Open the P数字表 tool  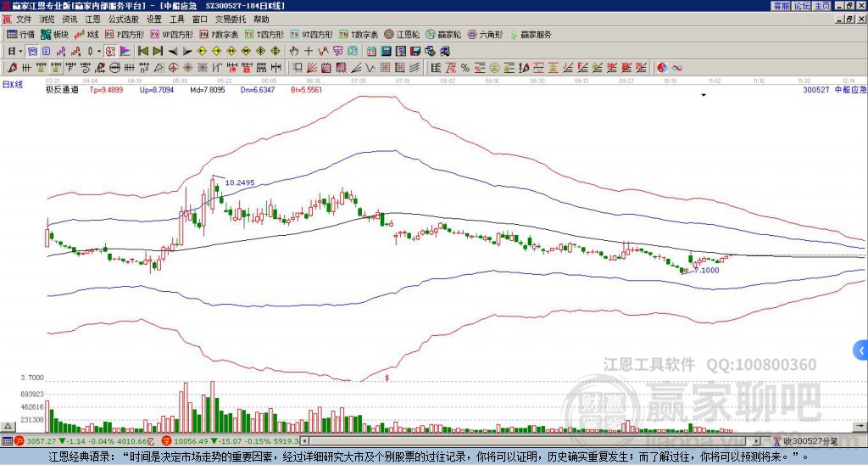(219, 34)
